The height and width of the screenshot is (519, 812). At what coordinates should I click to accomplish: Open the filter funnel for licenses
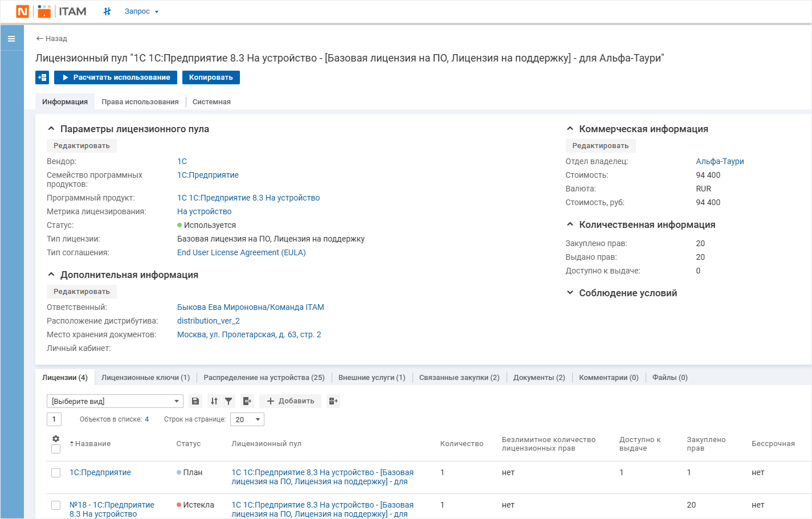[x=228, y=401]
